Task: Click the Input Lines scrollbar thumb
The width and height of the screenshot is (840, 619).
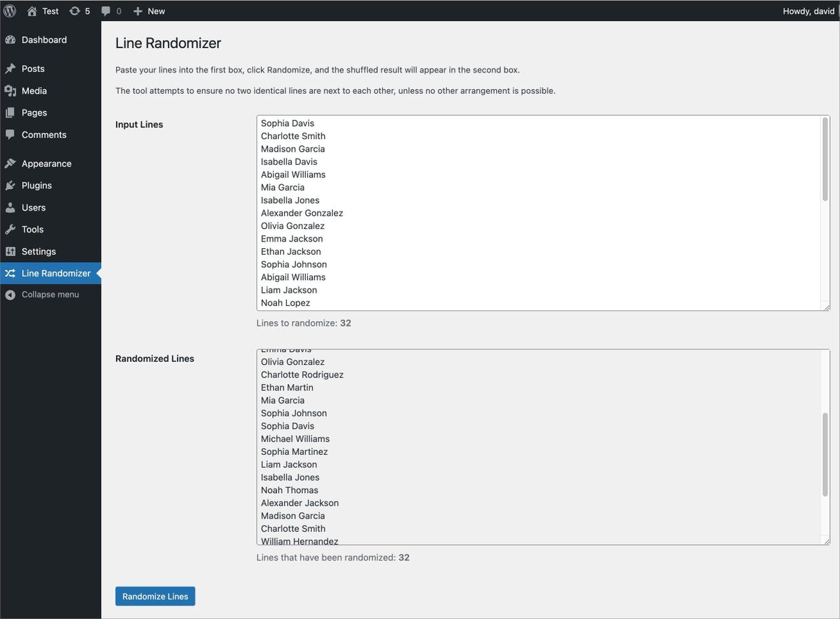Action: point(825,160)
